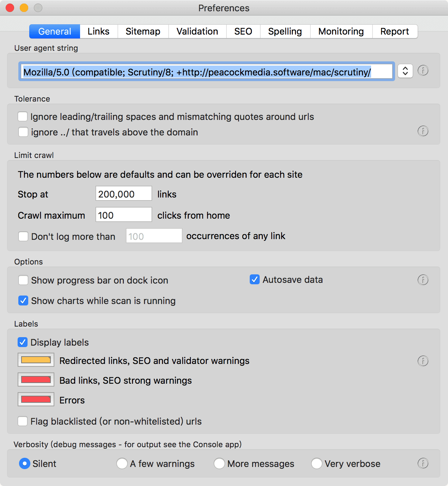Click the Labels section info icon
Viewport: 448px width, 486px height.
tap(423, 361)
